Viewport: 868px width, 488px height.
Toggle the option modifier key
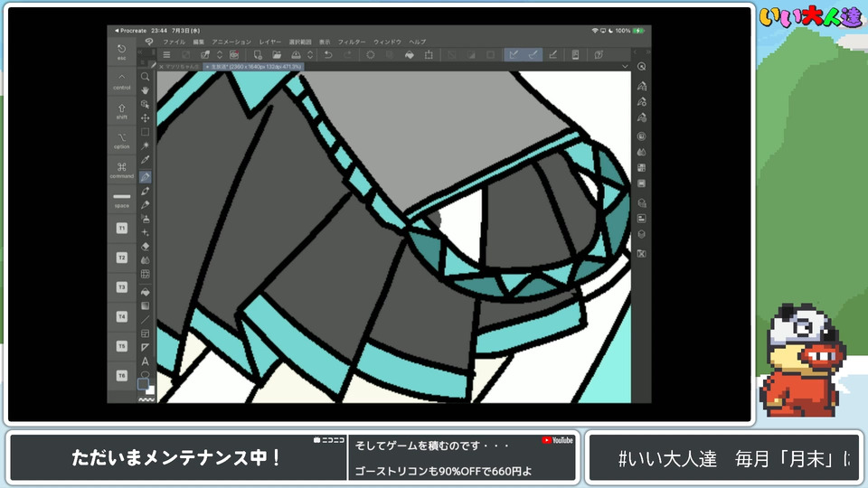point(122,140)
